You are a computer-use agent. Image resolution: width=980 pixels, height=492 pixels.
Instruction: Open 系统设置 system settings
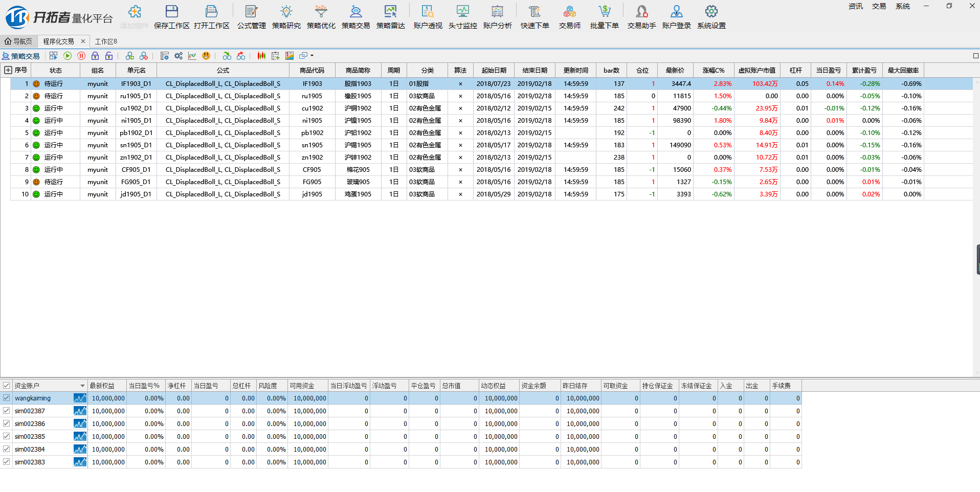(x=711, y=17)
